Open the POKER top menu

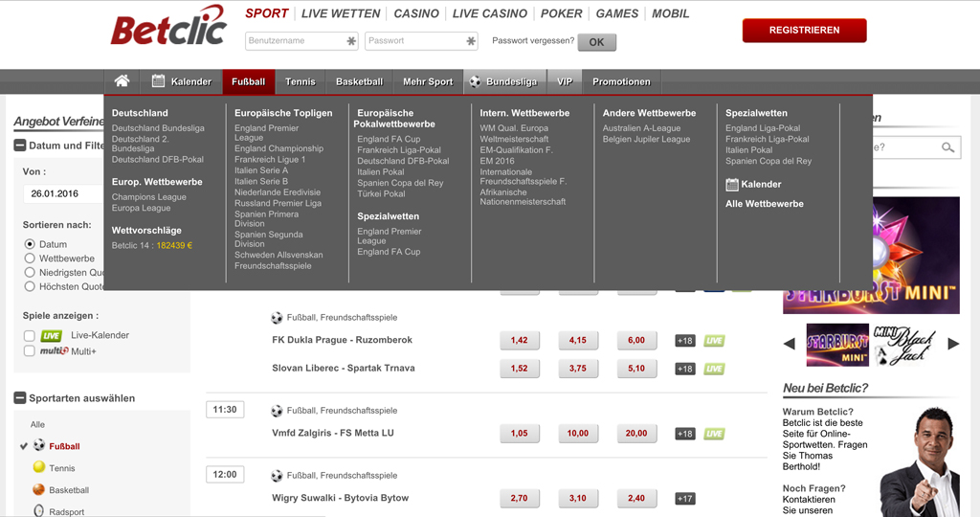[x=561, y=13]
